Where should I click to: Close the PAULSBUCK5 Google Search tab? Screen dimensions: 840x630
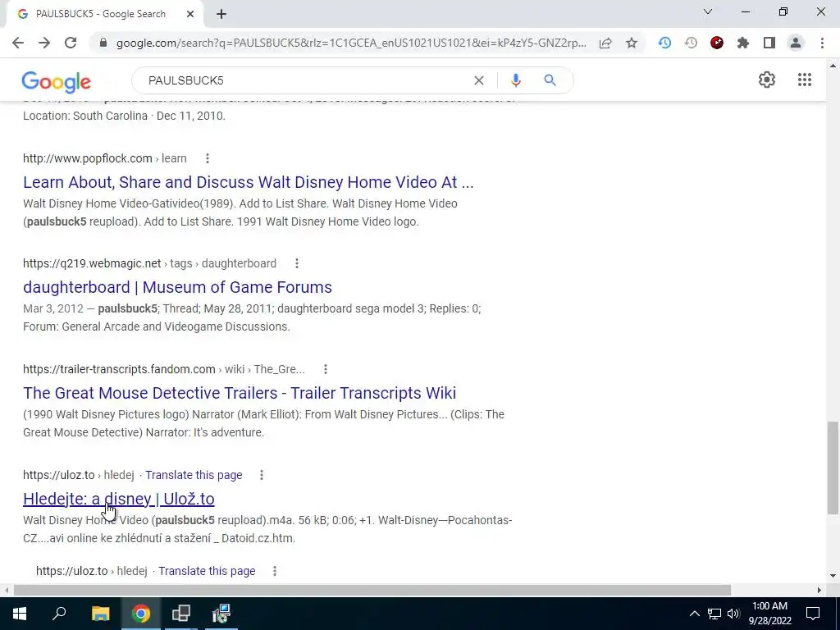[x=189, y=14]
